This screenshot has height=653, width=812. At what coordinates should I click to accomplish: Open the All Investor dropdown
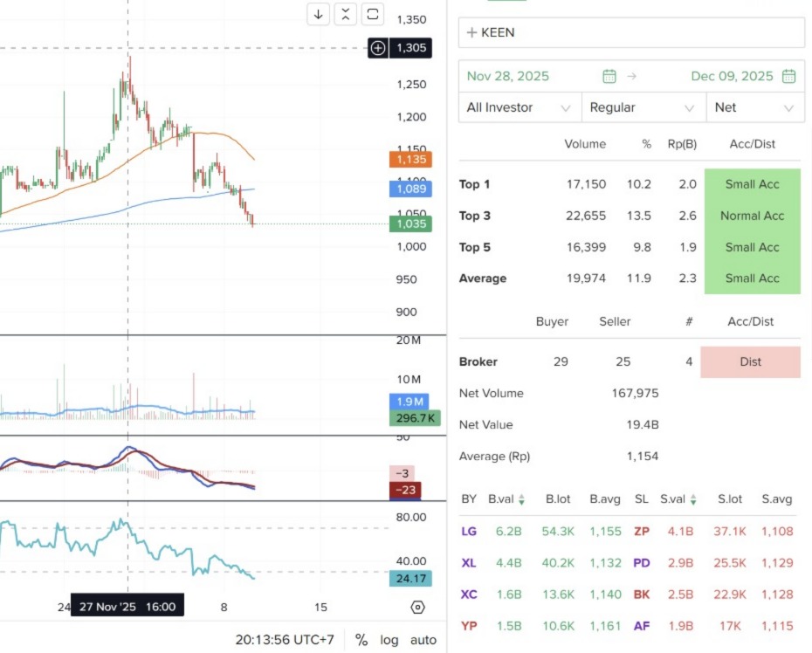519,107
